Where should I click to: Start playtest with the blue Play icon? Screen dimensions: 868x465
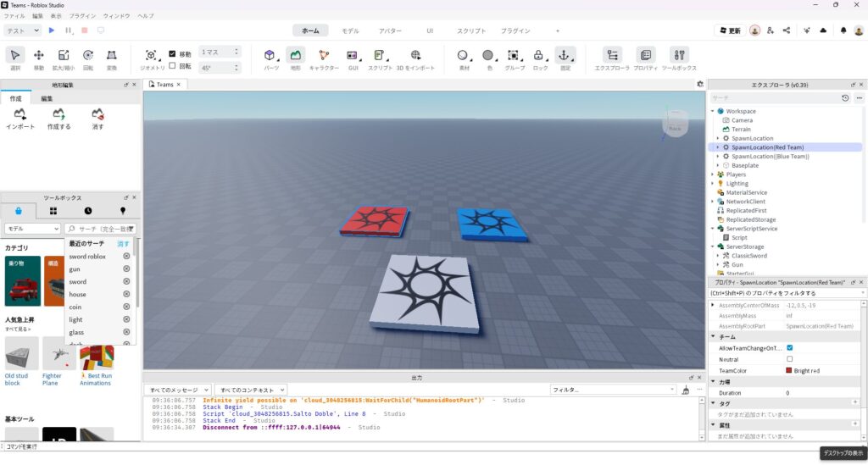click(52, 30)
